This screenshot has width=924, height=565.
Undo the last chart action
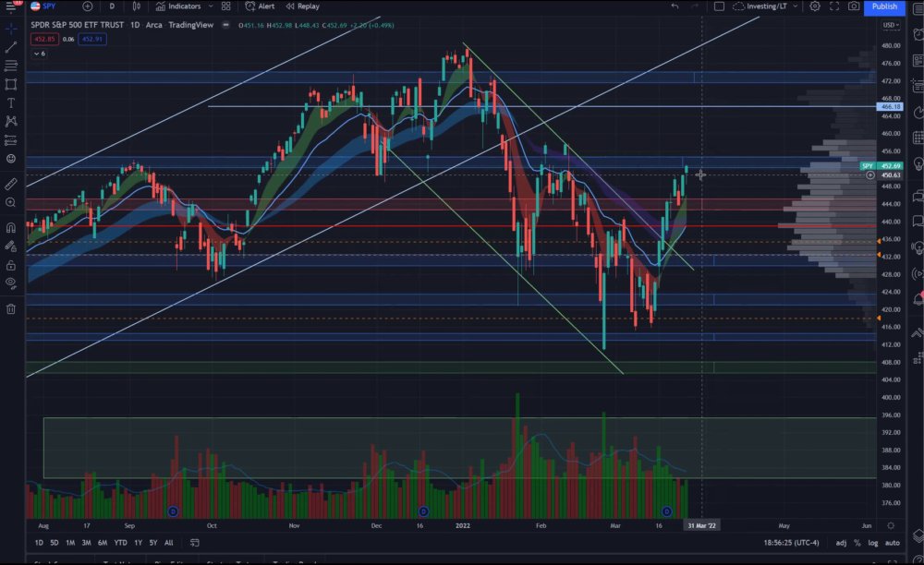(x=675, y=6)
